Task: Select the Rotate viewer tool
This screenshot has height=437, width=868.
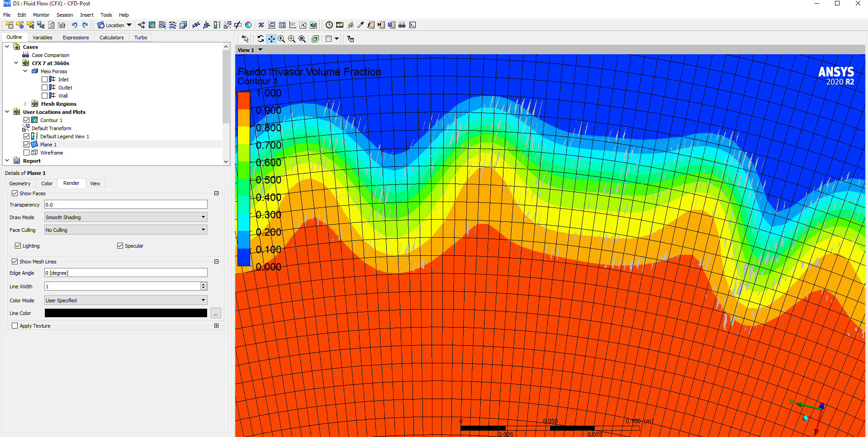Action: click(261, 39)
